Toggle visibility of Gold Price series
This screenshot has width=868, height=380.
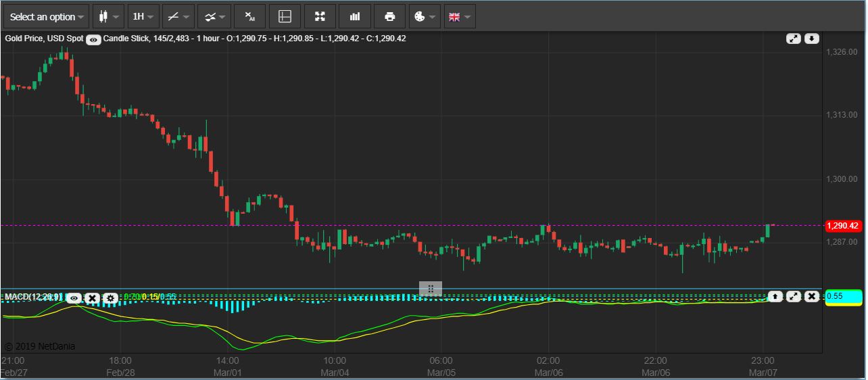pyautogui.click(x=94, y=39)
